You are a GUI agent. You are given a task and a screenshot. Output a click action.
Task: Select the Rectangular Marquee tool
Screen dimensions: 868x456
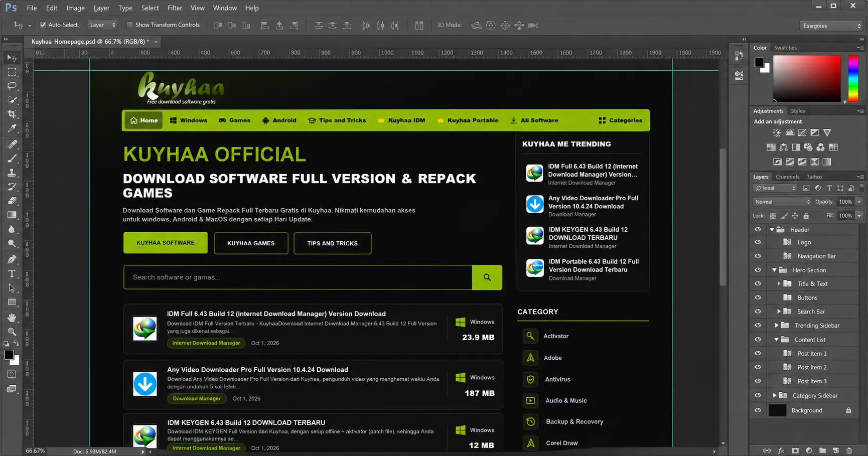pos(12,72)
